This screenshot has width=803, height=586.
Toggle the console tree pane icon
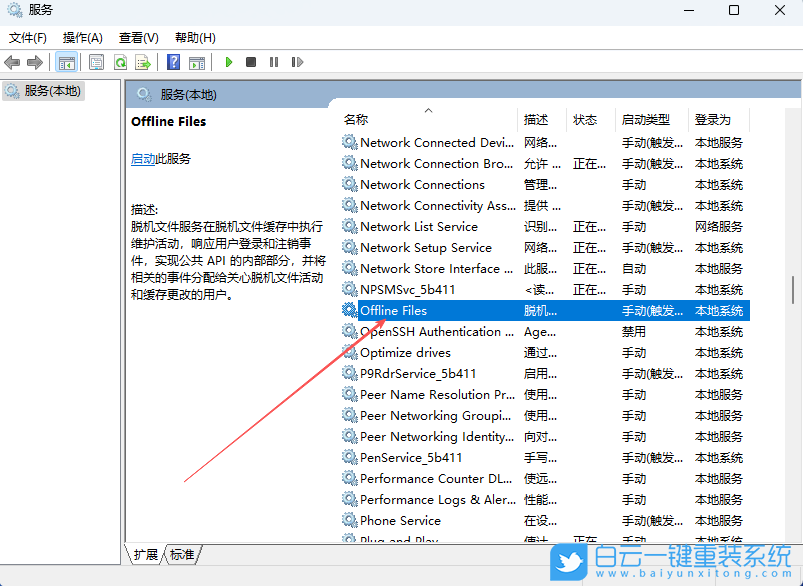click(67, 62)
